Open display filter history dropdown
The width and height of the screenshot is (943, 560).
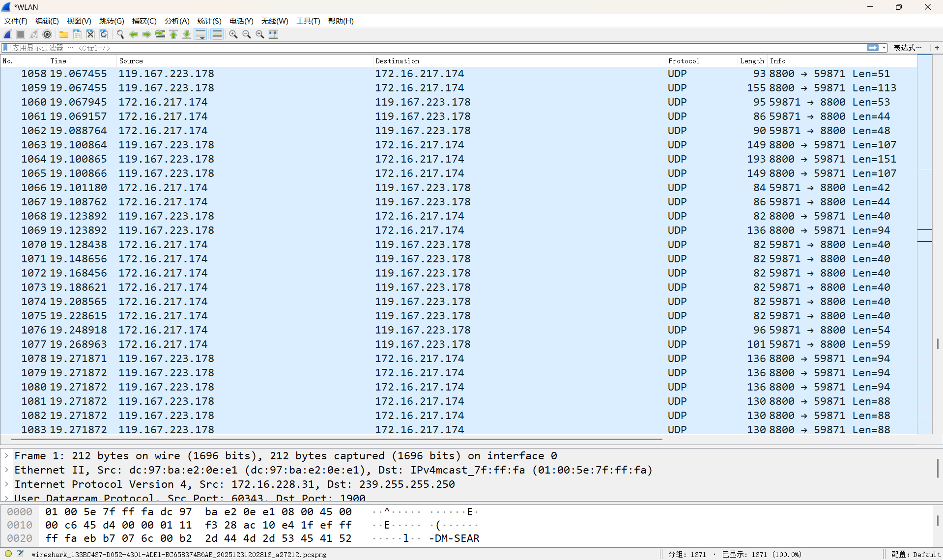[884, 48]
